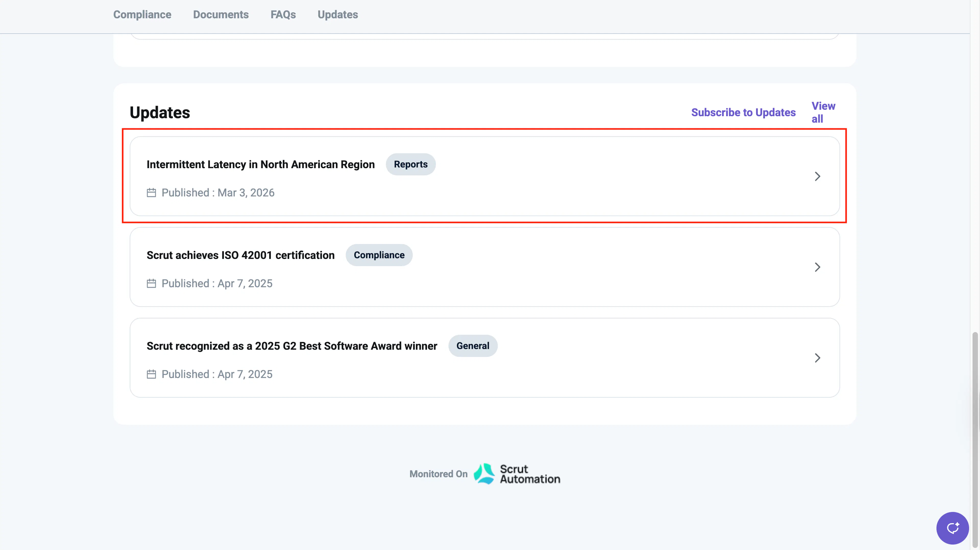Open the chat assistant bubble icon
980x550 pixels.
click(952, 528)
